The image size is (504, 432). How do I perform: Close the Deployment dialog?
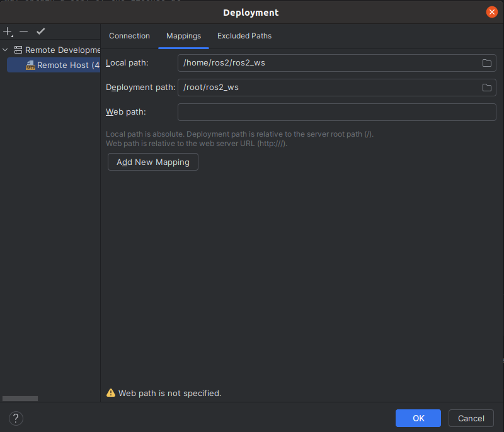point(491,12)
